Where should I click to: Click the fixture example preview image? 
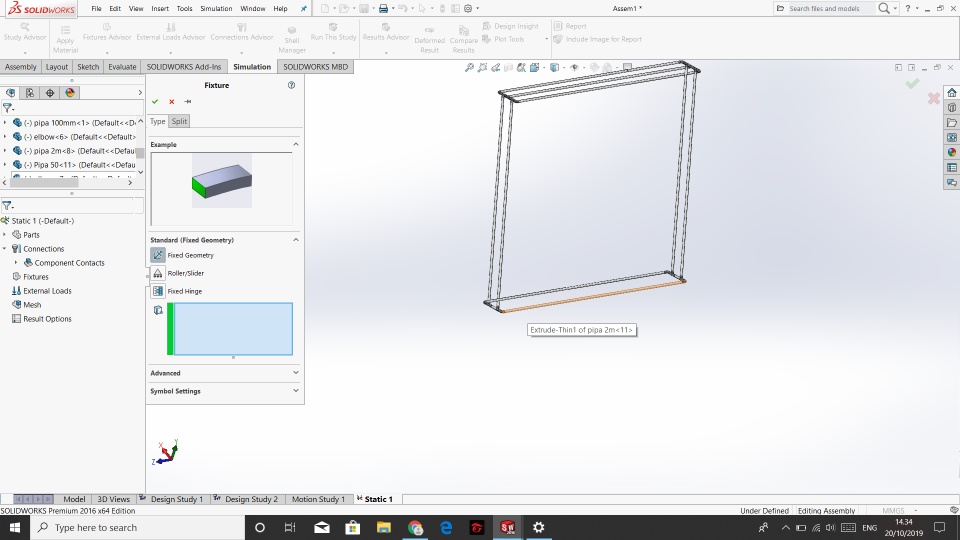pyautogui.click(x=222, y=181)
